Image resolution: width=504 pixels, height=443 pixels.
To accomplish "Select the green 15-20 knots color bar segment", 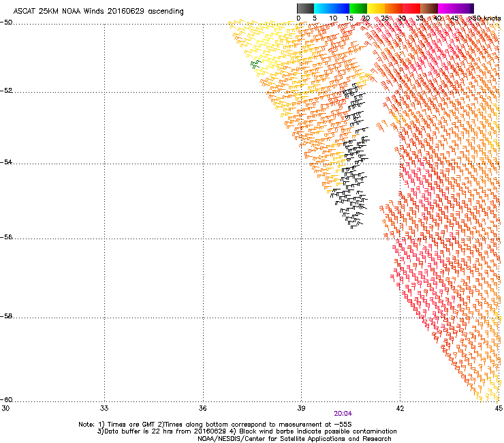I will coord(358,8).
